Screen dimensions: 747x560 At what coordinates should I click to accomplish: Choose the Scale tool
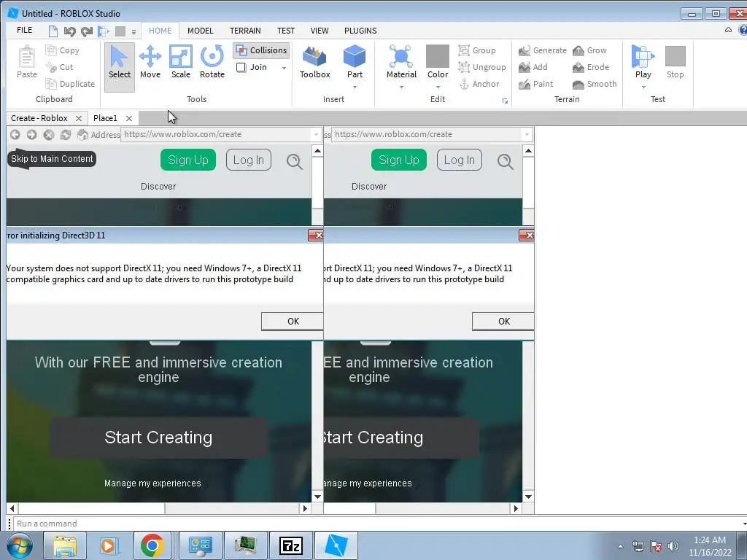tap(181, 63)
